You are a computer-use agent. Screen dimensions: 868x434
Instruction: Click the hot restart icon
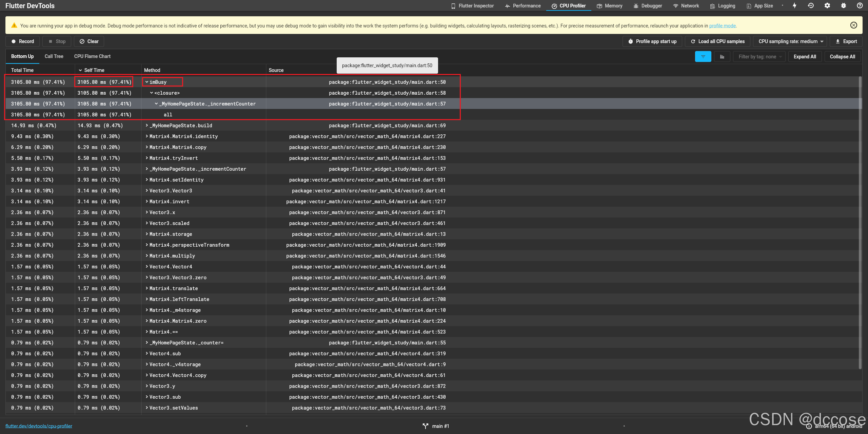pos(811,5)
